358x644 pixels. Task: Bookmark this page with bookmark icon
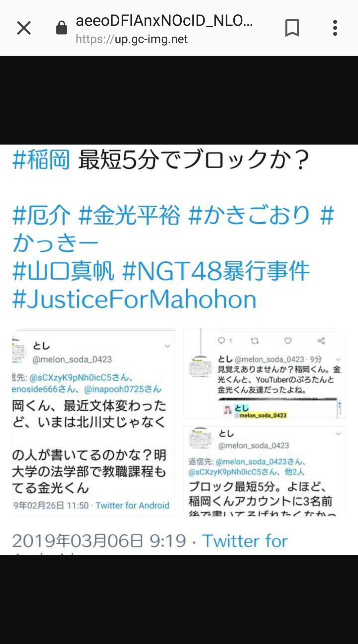(x=292, y=28)
